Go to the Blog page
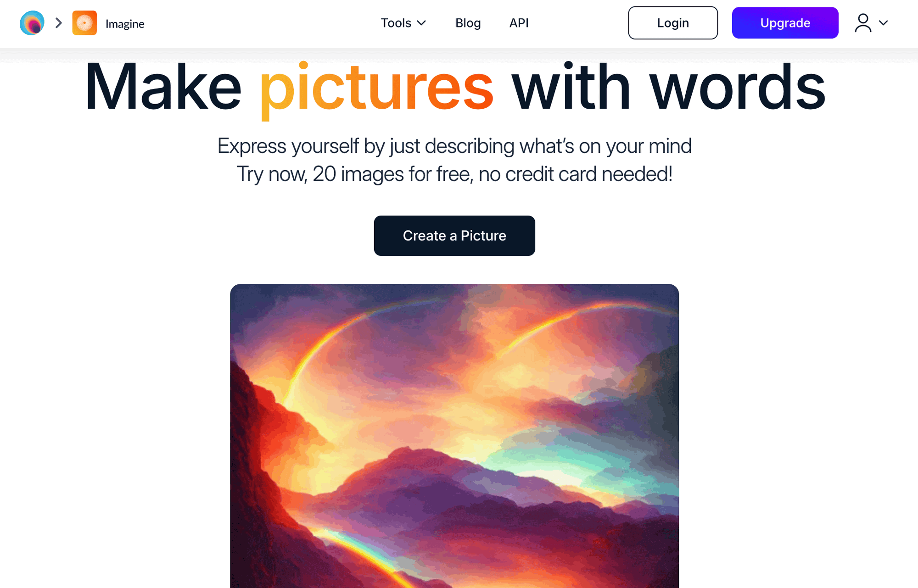The width and height of the screenshot is (918, 588). [468, 23]
